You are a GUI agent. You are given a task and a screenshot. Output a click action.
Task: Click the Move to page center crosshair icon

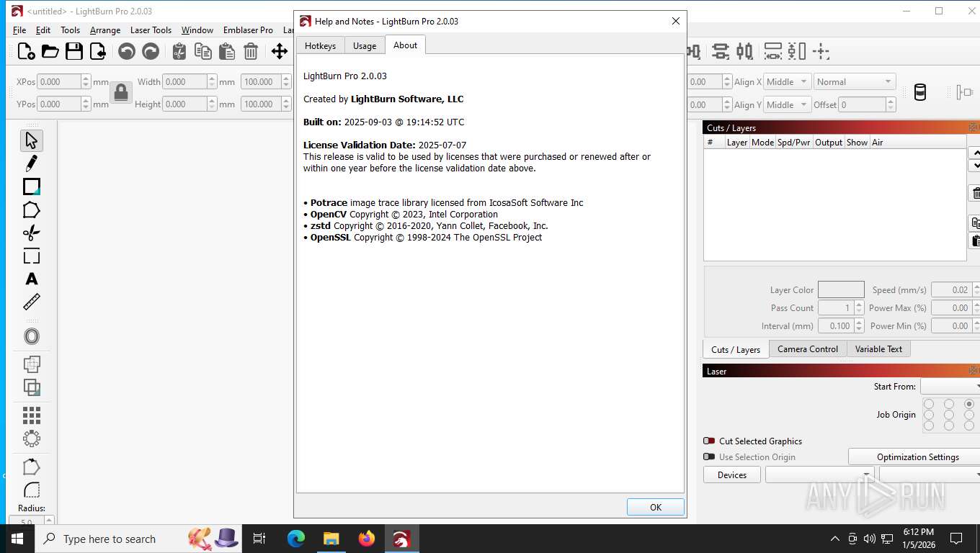[x=821, y=51]
